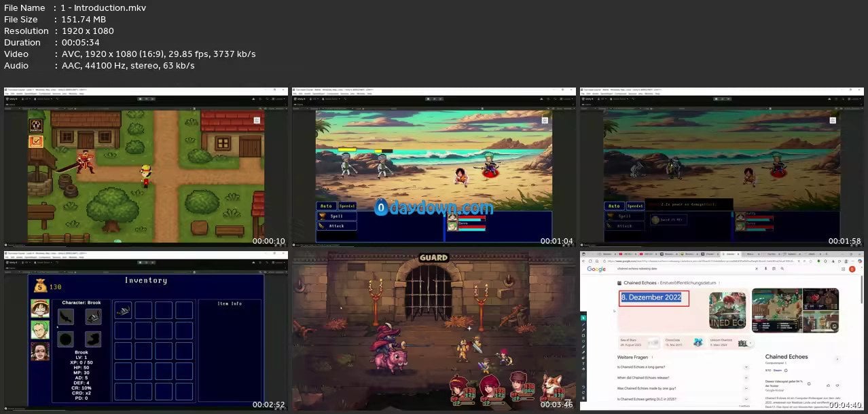Click Speed×1 button in the 00:01:58 frame
This screenshot has height=414, width=868.
tap(635, 206)
